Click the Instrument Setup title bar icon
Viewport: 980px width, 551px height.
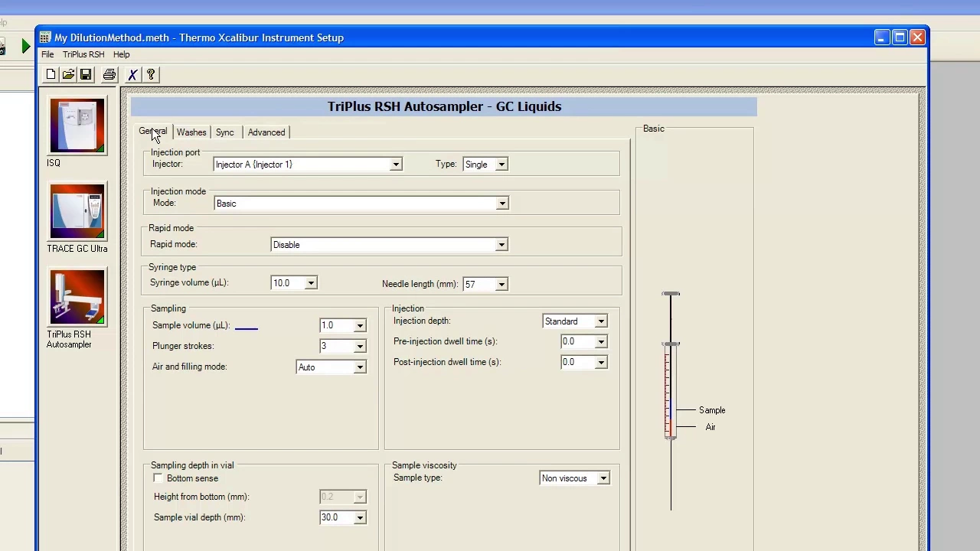tap(45, 37)
